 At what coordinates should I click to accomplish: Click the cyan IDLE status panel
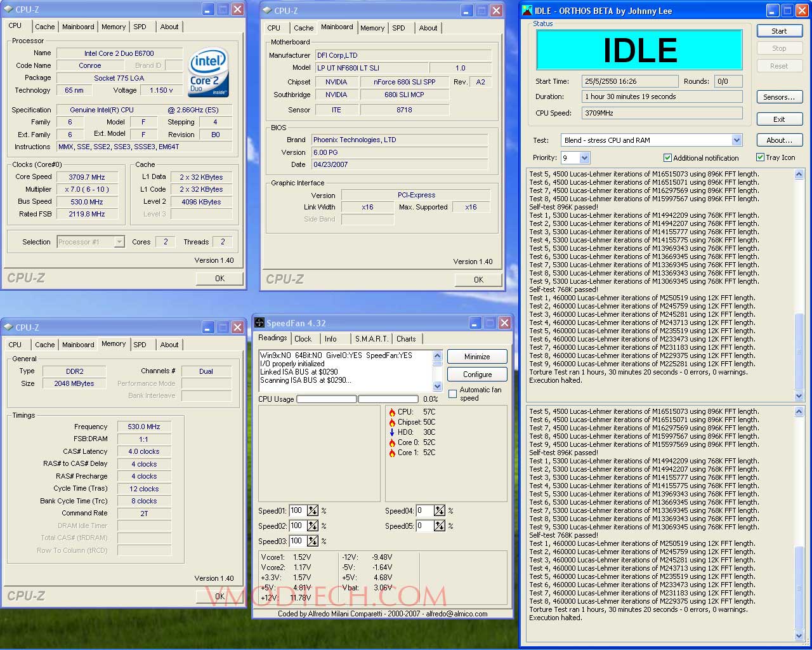coord(639,50)
